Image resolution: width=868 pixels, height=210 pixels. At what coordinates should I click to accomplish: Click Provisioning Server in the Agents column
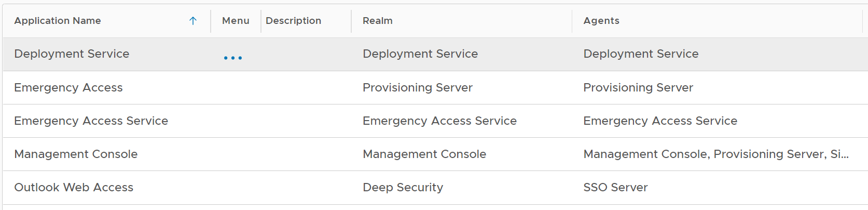pyautogui.click(x=638, y=88)
